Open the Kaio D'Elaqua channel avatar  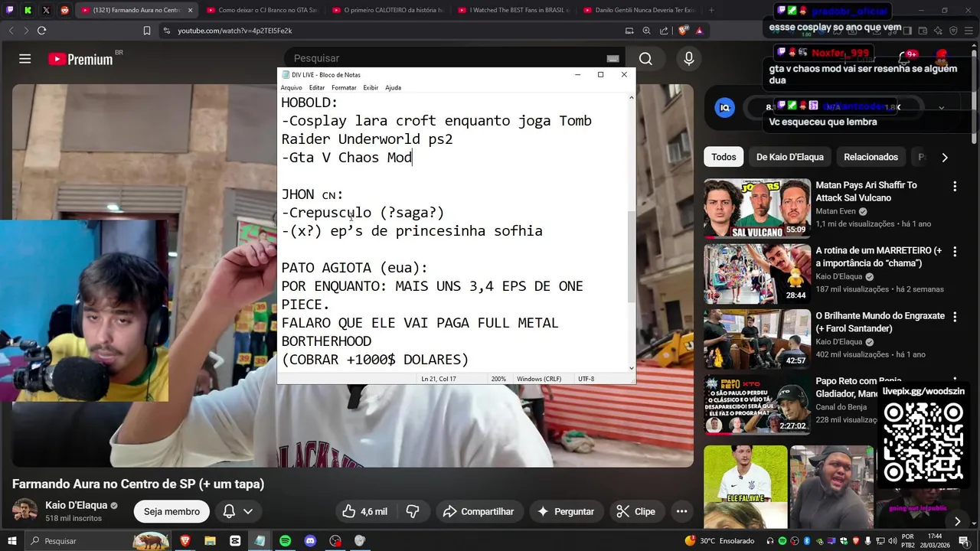pos(25,511)
